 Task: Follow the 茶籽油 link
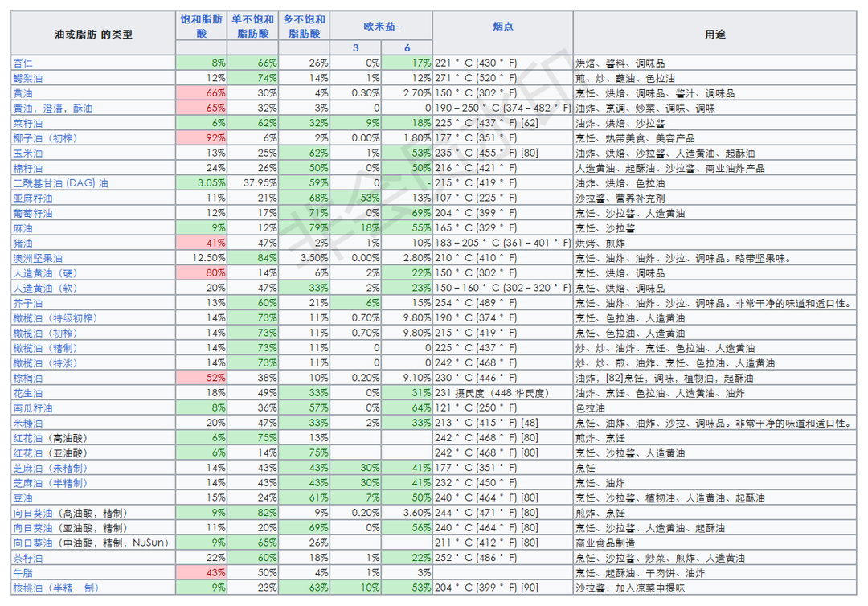click(27, 558)
